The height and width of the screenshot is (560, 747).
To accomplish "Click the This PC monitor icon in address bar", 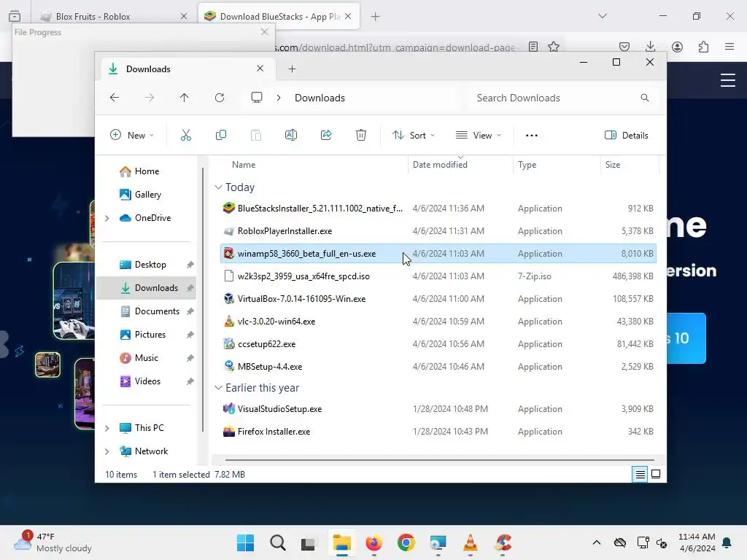I will point(257,98).
